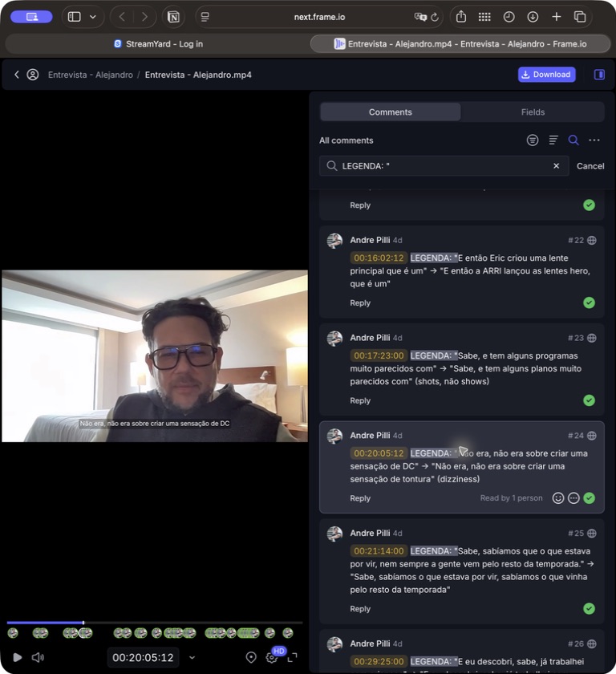Click the globe icon on comment #23

coord(591,338)
